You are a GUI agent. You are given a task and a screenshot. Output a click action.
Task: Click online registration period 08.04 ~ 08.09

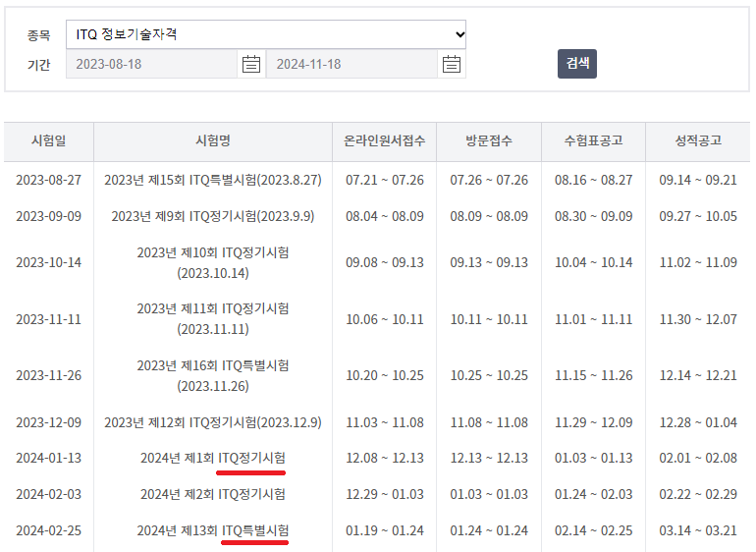tap(385, 216)
